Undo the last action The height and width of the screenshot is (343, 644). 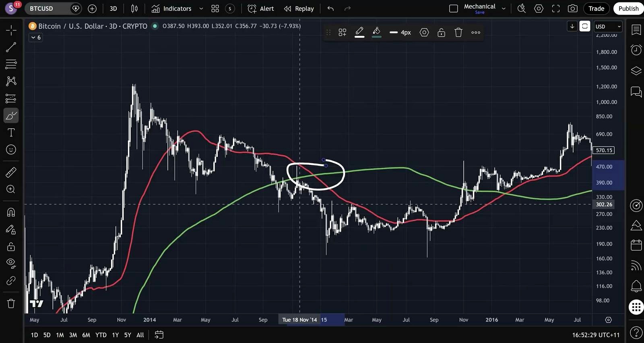(330, 8)
